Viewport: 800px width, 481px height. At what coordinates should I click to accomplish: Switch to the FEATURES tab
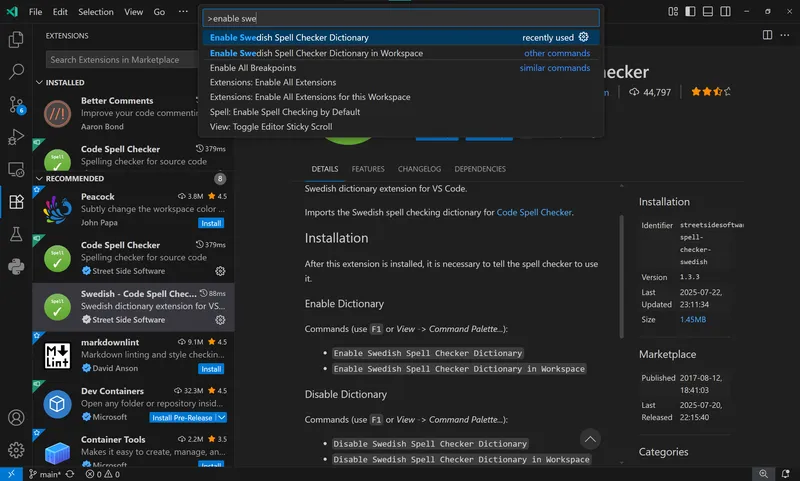368,169
